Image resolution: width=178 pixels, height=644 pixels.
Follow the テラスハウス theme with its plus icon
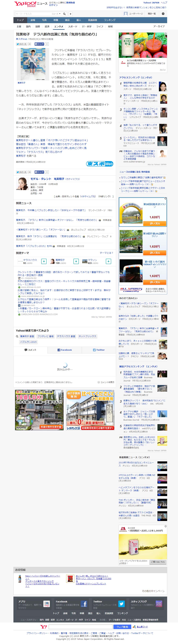44,261
